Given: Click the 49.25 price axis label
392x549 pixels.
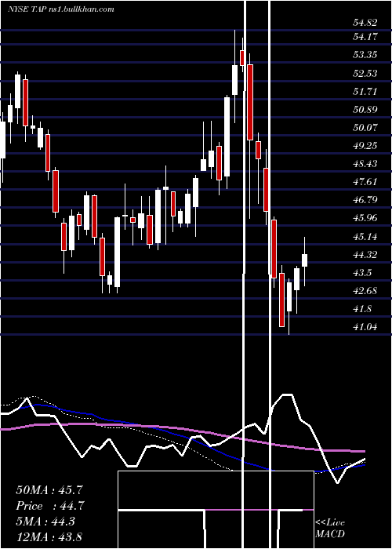Looking at the screenshot, I should [365, 145].
